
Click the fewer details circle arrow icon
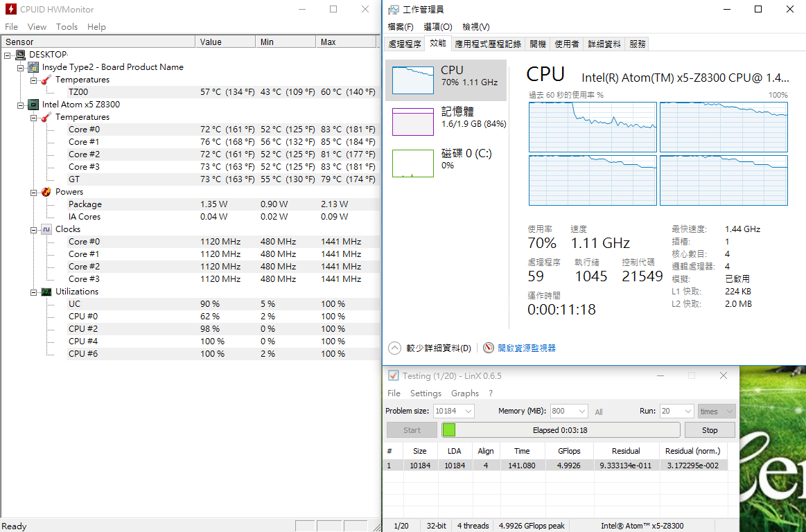click(394, 348)
